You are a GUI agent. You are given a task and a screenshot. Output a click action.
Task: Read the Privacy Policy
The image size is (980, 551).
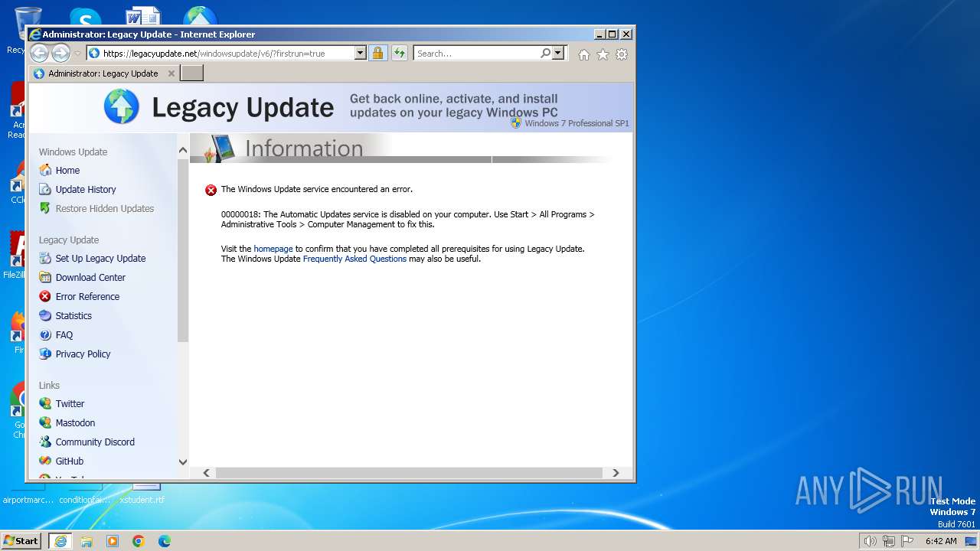83,354
